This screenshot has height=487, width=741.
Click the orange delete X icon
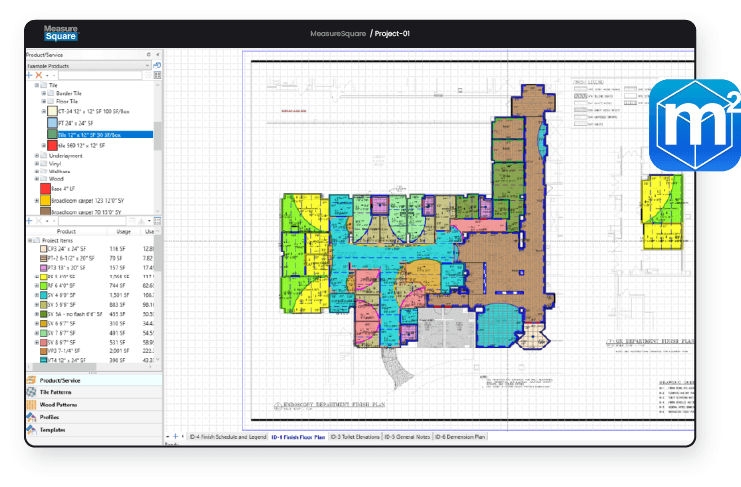point(39,75)
